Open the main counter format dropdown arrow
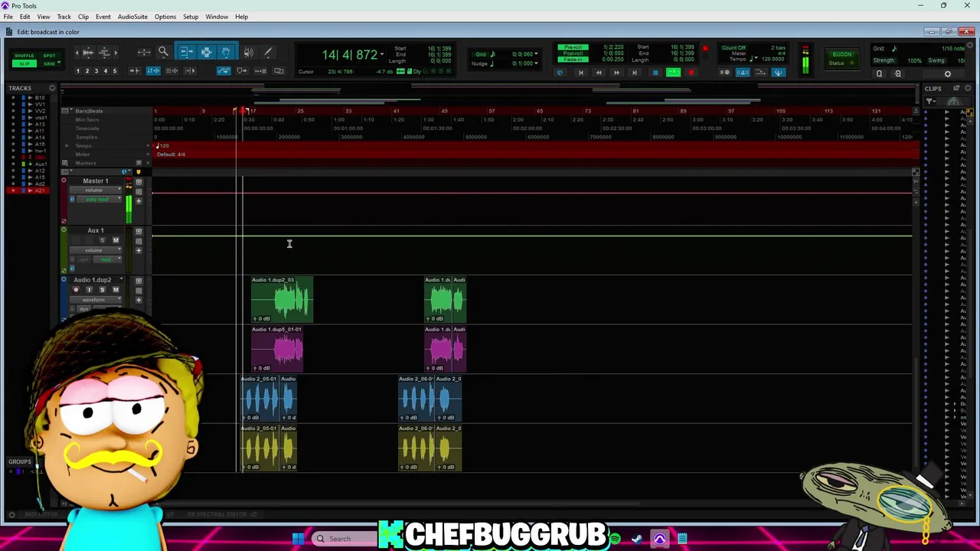The image size is (980, 551). pos(381,54)
